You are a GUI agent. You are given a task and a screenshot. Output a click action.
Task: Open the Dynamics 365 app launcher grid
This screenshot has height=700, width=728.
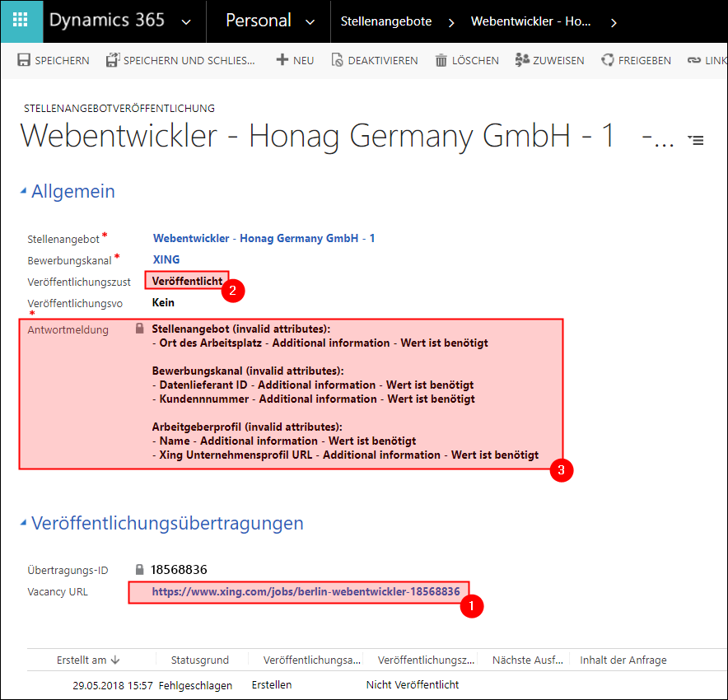pos(21,21)
